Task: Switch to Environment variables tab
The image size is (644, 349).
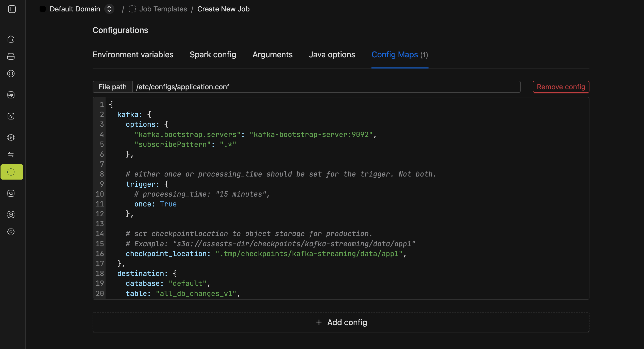Action: [133, 55]
